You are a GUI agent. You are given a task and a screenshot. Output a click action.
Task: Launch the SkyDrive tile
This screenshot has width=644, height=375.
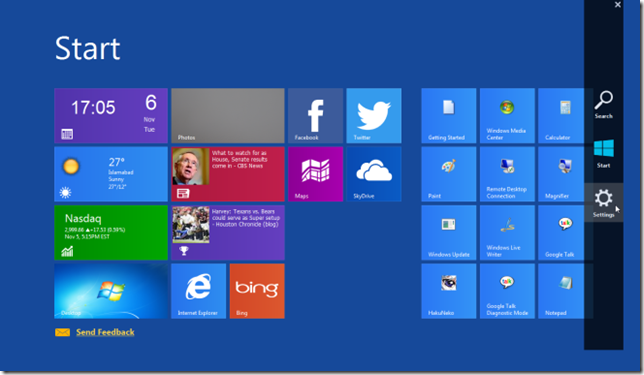(x=374, y=174)
